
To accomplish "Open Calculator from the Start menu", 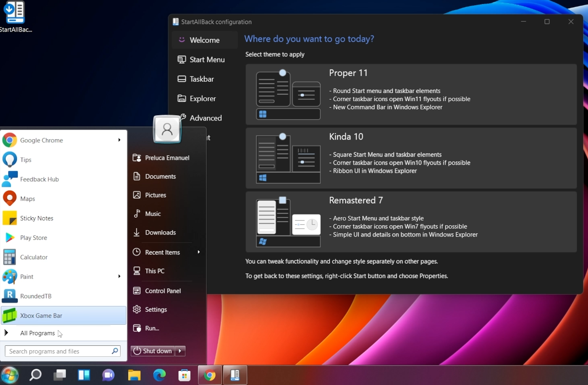I will coord(34,257).
